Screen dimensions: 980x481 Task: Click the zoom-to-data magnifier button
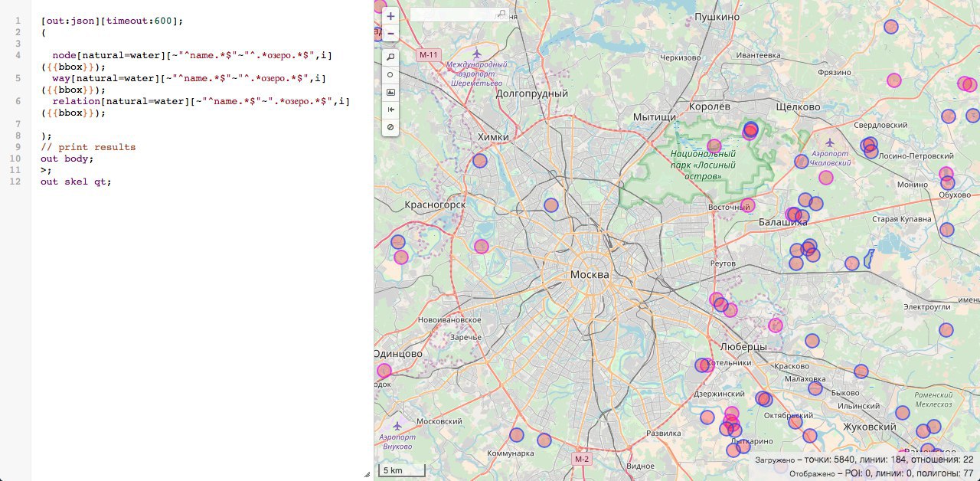point(390,57)
